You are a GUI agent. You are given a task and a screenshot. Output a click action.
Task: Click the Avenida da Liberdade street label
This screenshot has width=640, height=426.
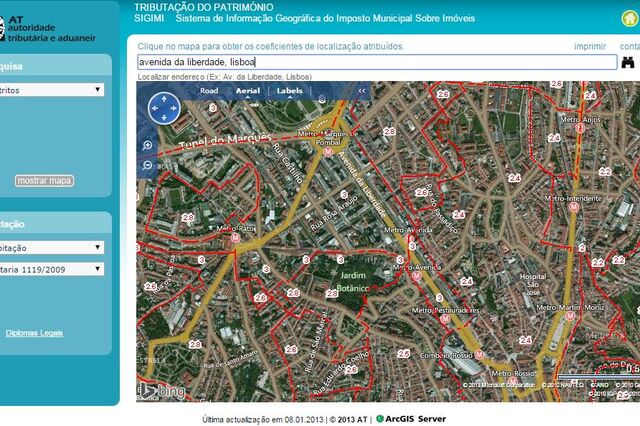[x=362, y=184]
